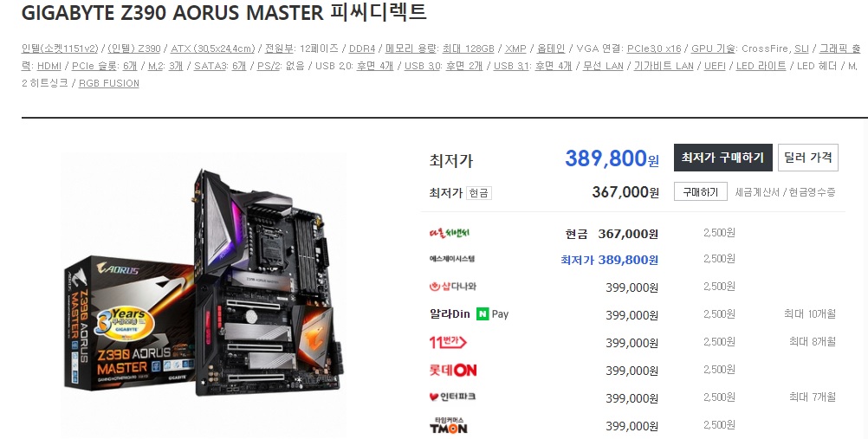Open the RGB FUSION spec link
This screenshot has height=439, width=868.
click(109, 83)
